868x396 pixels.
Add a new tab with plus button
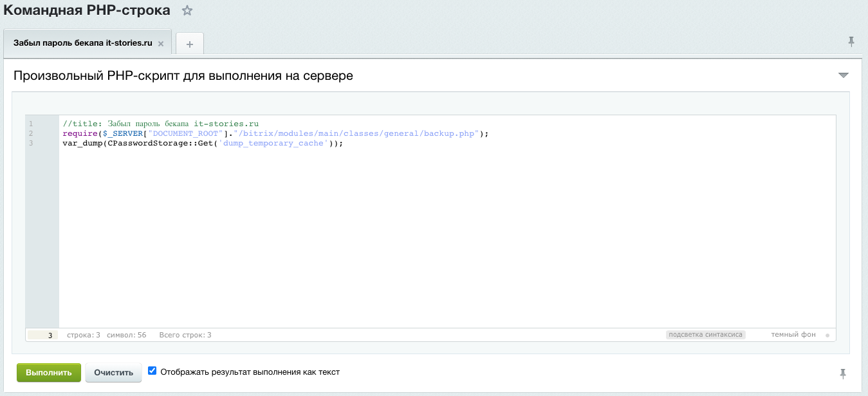tap(190, 44)
